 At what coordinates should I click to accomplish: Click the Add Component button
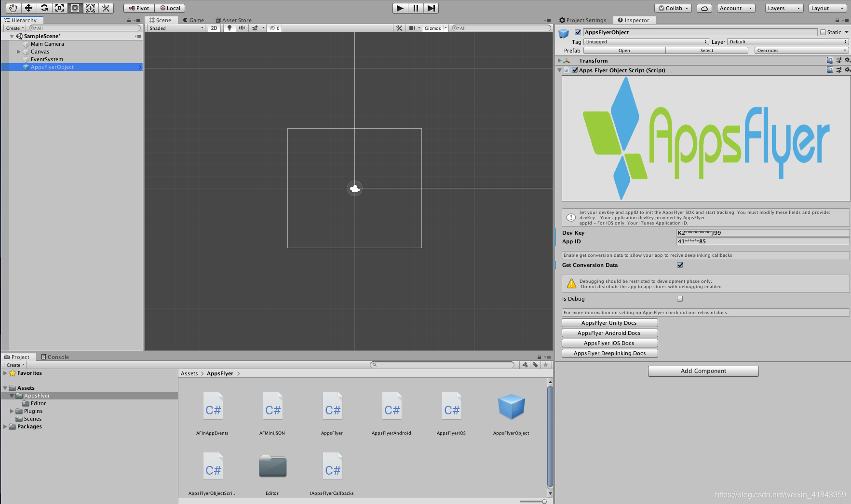[x=703, y=371]
